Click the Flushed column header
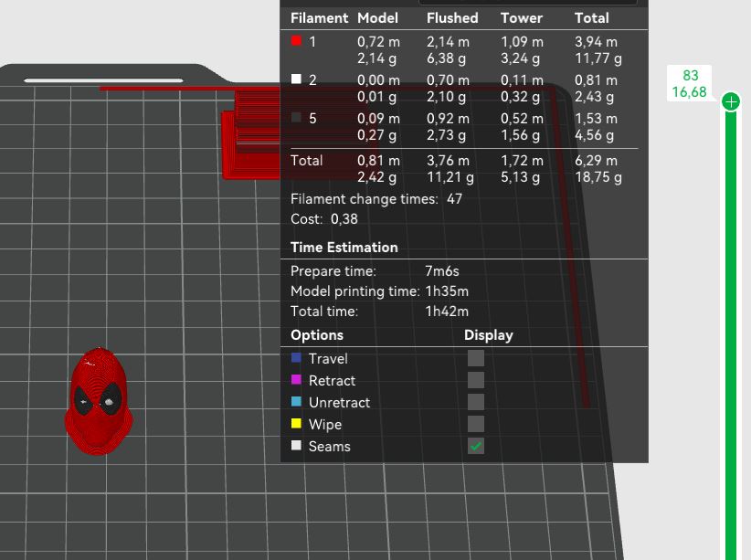Screen dimensions: 751x560 point(452,18)
